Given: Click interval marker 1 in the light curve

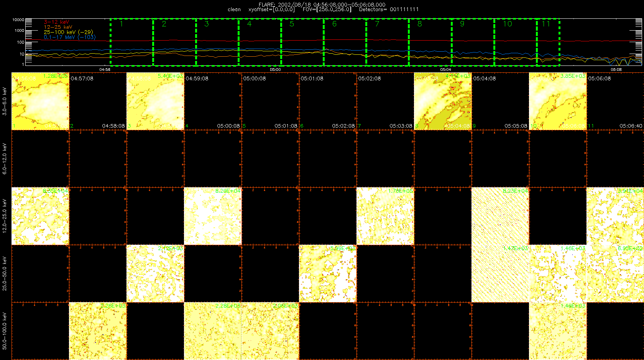Looking at the screenshot, I should point(122,24).
